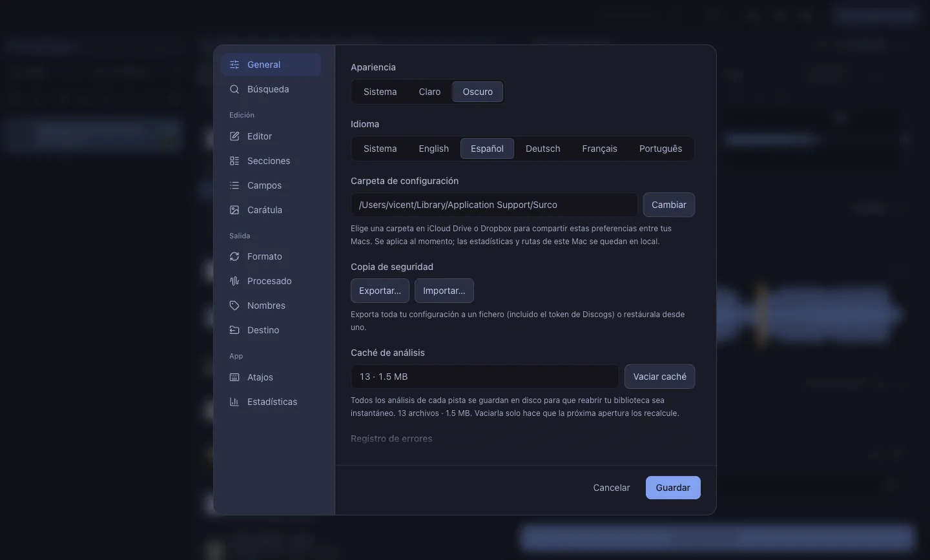Click the Atajos keyboard icon

(x=234, y=377)
